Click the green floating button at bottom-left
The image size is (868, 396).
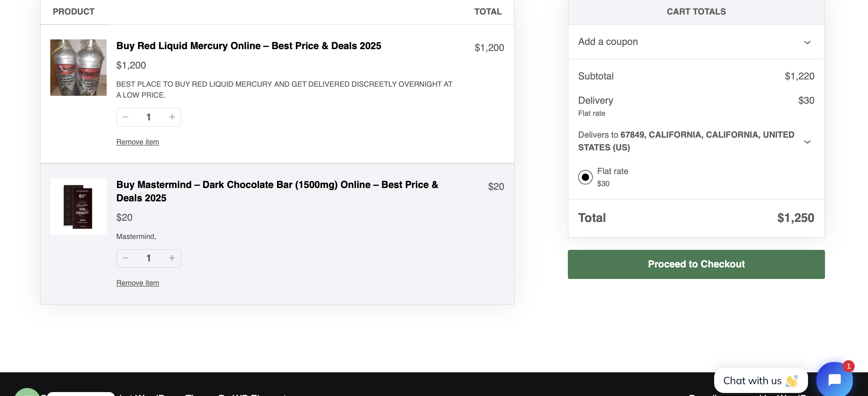[x=27, y=393]
